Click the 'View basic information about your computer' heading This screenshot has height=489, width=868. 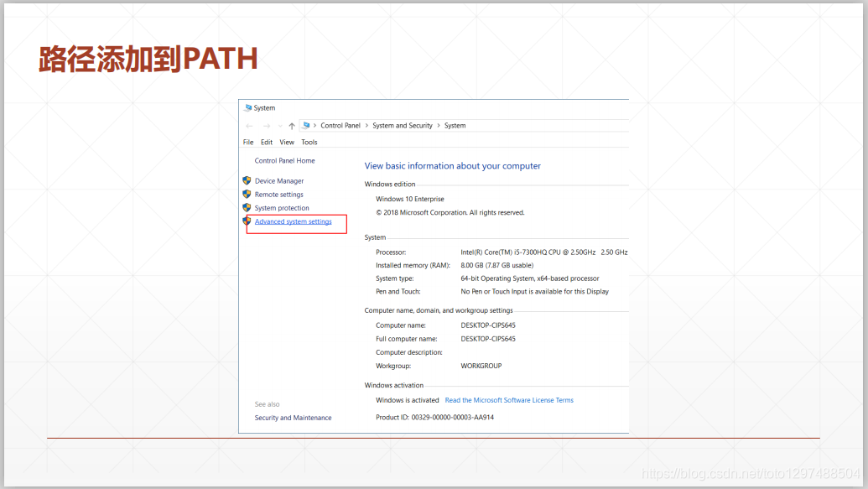(452, 165)
